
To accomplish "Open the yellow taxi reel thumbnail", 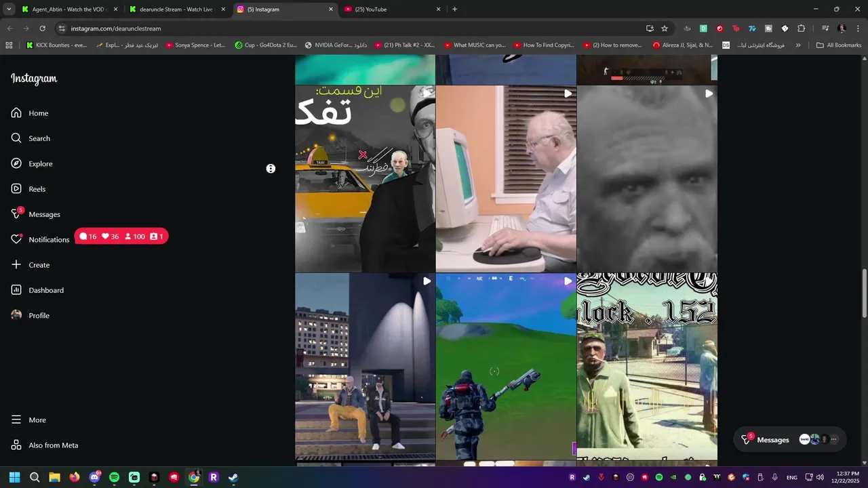I will [365, 179].
